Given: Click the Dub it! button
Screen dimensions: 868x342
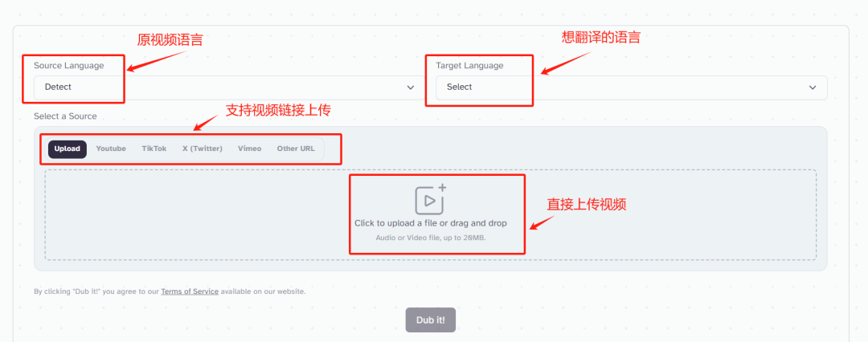Looking at the screenshot, I should pos(431,320).
